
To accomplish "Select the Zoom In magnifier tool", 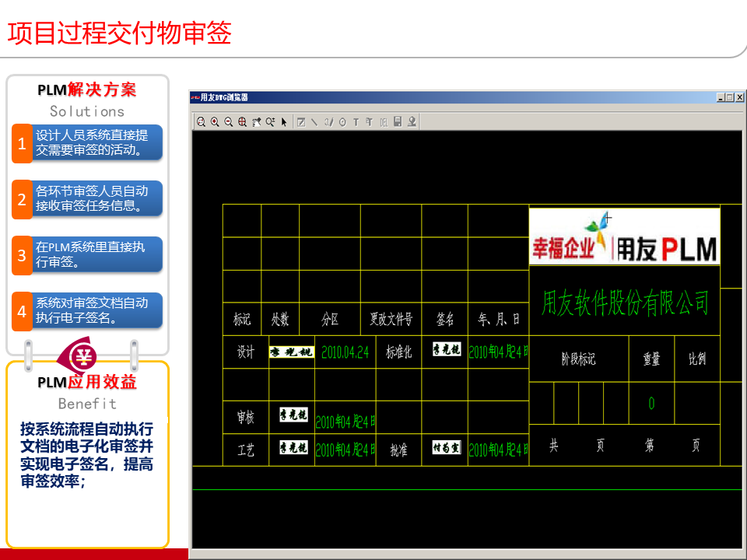I will tap(215, 122).
